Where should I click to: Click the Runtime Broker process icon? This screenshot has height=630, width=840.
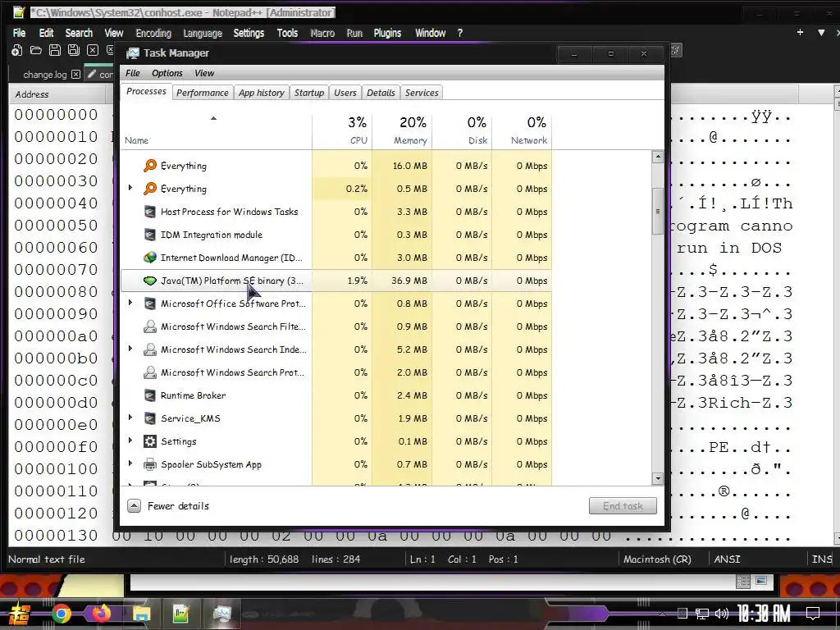[150, 395]
